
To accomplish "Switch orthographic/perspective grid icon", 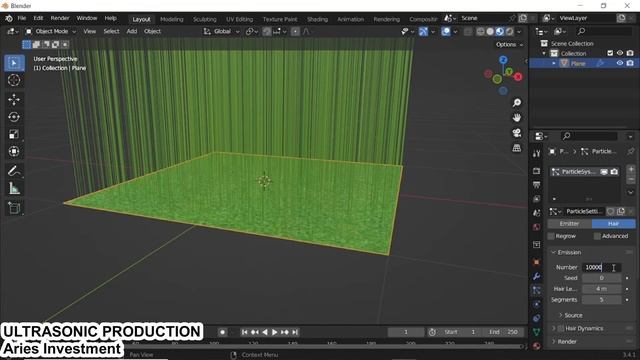I will point(517,148).
